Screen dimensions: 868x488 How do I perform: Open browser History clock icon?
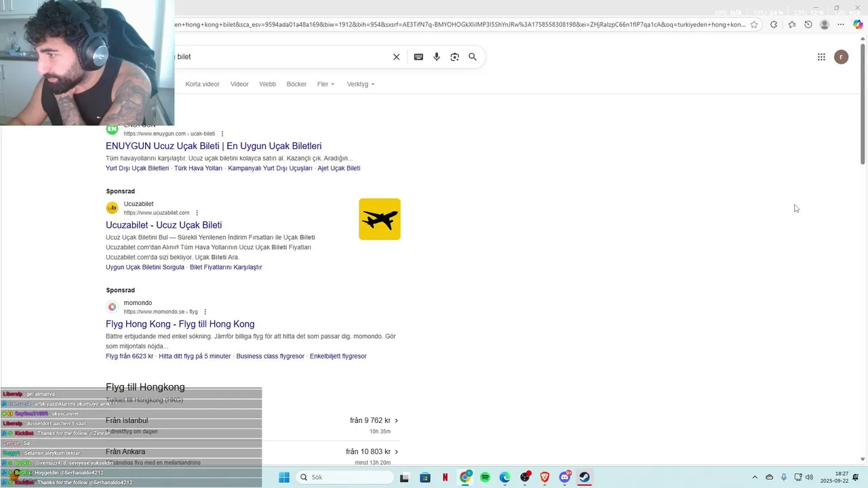(808, 24)
